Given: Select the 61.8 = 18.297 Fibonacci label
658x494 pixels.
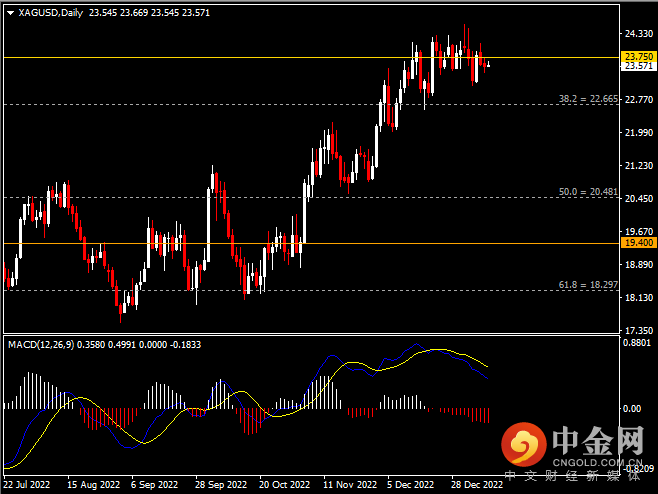Looking at the screenshot, I should (x=588, y=285).
